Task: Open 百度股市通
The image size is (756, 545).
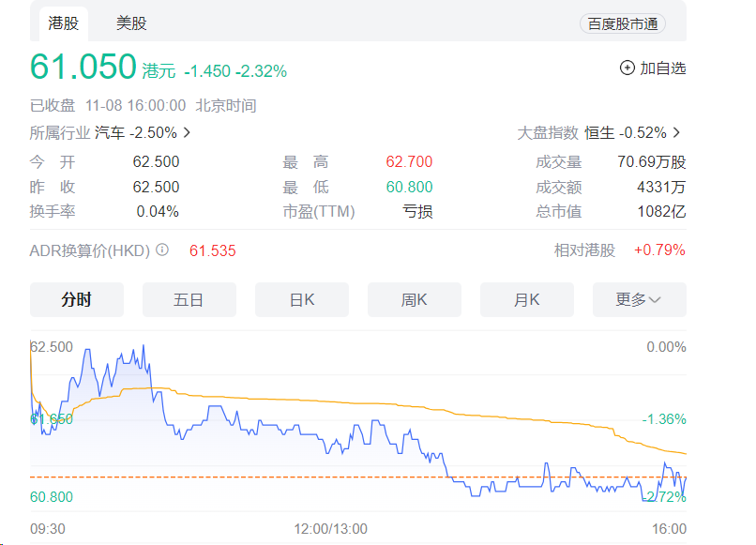Action: [x=624, y=23]
